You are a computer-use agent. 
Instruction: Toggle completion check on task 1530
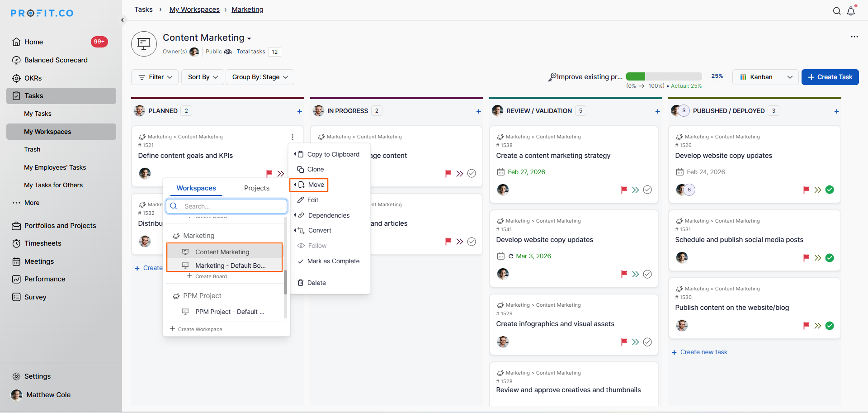pos(830,326)
